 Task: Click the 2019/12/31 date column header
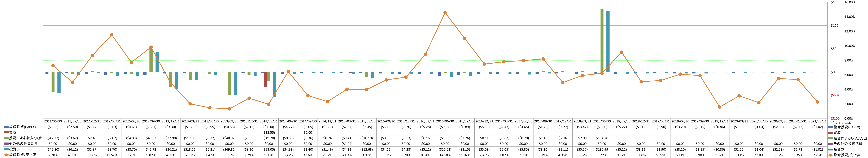pos(719,121)
